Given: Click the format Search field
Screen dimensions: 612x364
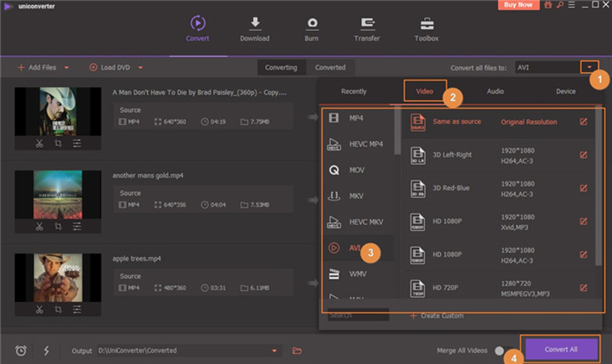Looking at the screenshot, I should point(358,315).
